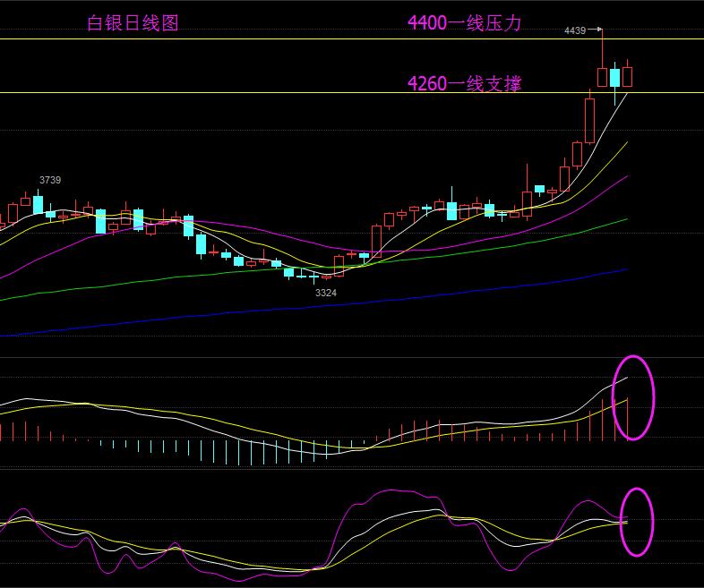Click the 白银日线图 chart title
Screen dimensions: 704x588
pos(133,23)
